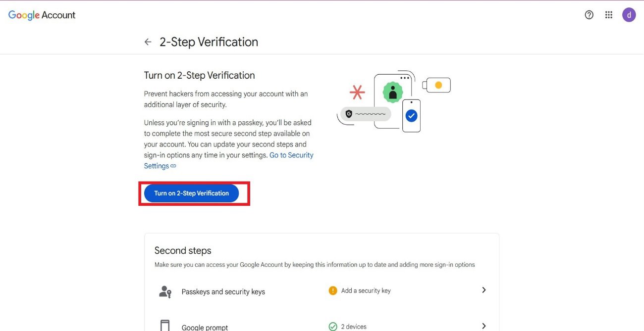Click the 2-Step Verification page title
Screen dimensions: 644x331
coord(209,42)
